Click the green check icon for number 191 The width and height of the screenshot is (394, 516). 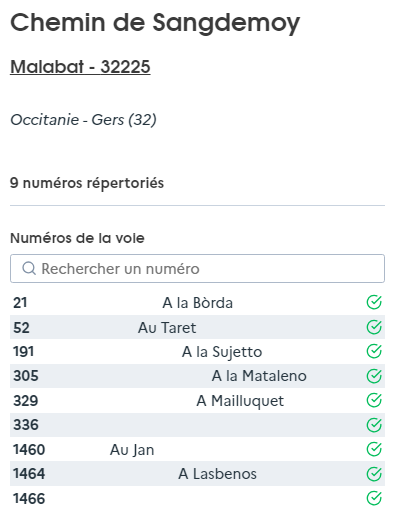click(x=374, y=351)
